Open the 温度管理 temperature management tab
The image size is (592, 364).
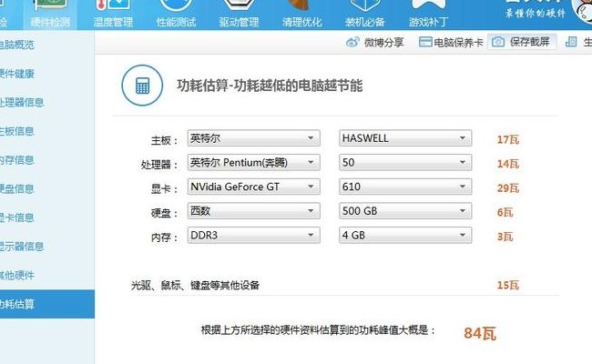point(113,15)
